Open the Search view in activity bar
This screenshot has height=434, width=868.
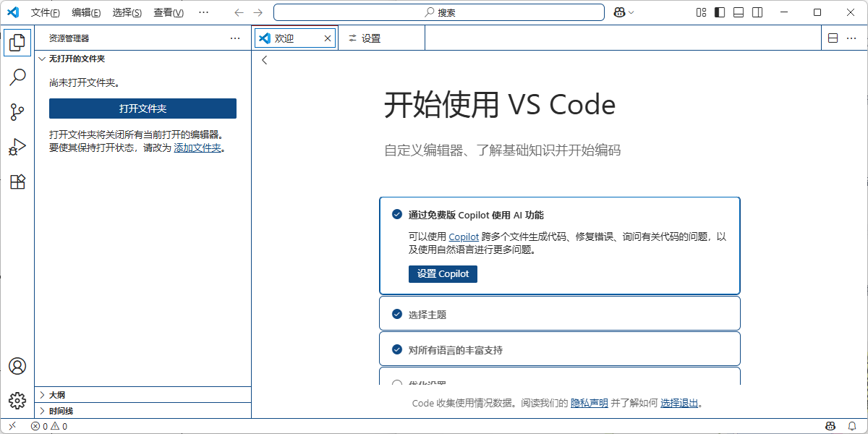click(17, 77)
